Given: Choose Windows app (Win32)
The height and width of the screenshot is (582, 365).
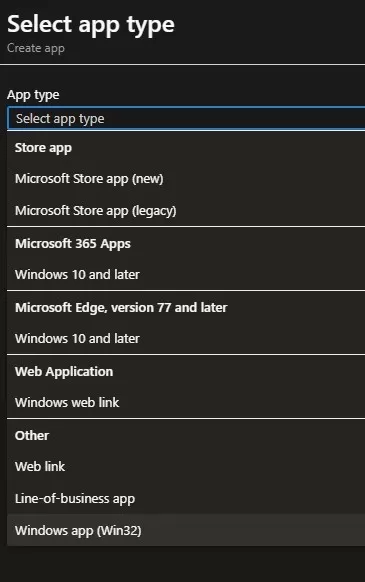Looking at the screenshot, I should coord(186,530).
